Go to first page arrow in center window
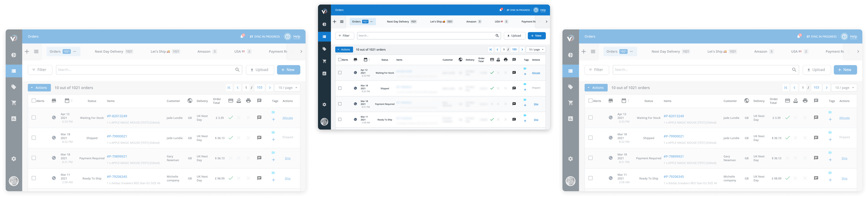 [x=491, y=49]
